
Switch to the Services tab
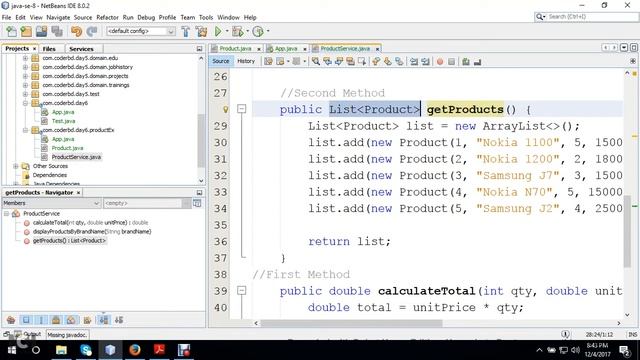coord(81,49)
